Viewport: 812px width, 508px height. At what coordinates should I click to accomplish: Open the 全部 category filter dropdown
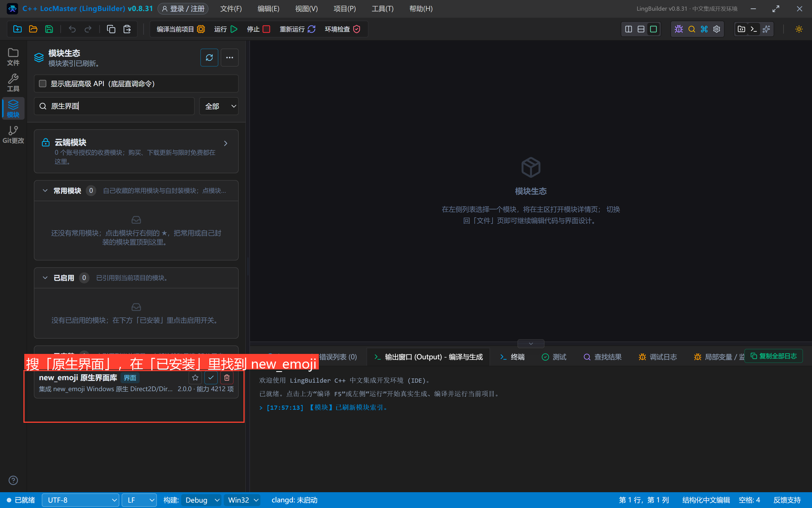(x=219, y=106)
